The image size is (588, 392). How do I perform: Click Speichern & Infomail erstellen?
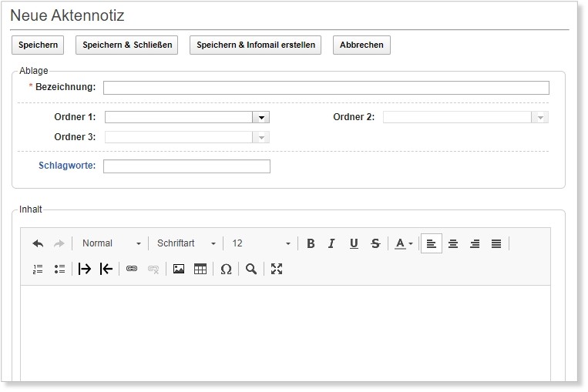(x=255, y=45)
